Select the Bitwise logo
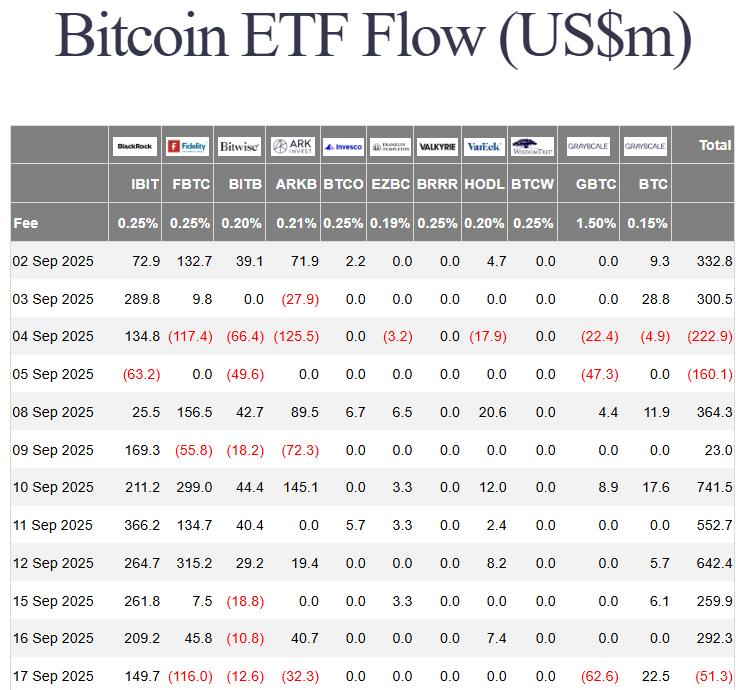The width and height of the screenshot is (736, 690). [239, 146]
